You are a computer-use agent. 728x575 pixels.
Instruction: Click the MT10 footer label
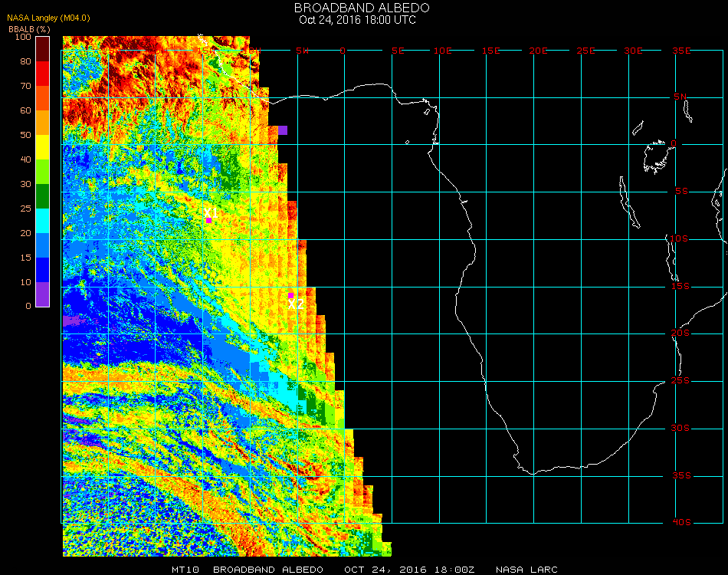[185, 570]
